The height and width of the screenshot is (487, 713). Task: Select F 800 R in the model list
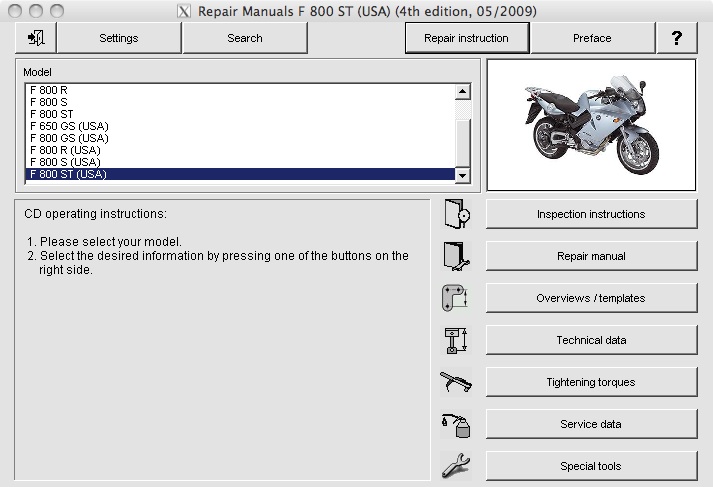click(240, 90)
